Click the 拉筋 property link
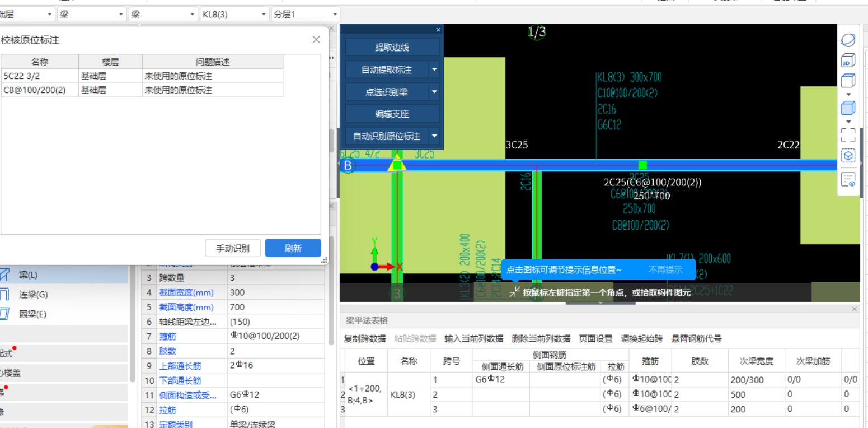 tap(167, 410)
